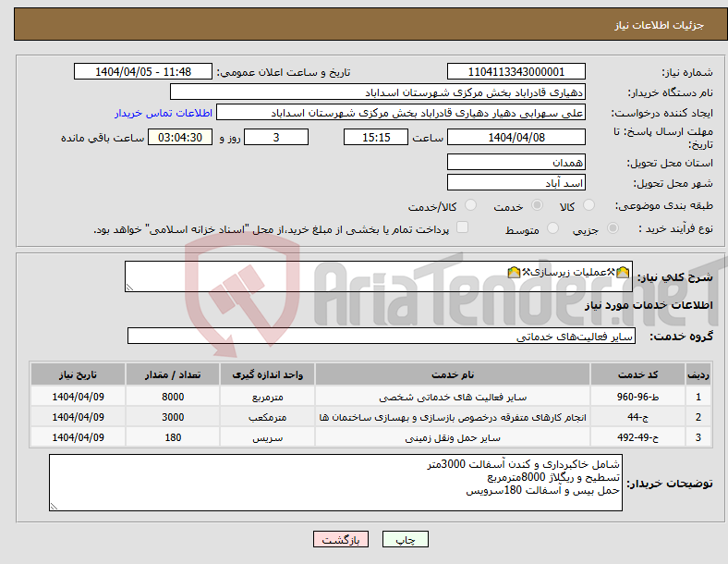Click the buyer organization name field
Image resolution: width=728 pixels, height=564 pixels.
tap(378, 92)
